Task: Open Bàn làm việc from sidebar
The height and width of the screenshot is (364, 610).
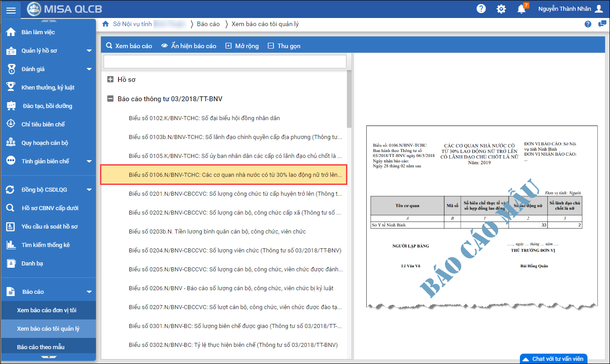Action: coord(38,32)
